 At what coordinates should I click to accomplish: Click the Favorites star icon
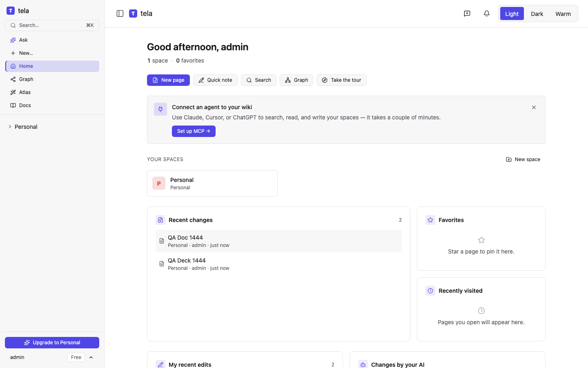click(x=430, y=220)
